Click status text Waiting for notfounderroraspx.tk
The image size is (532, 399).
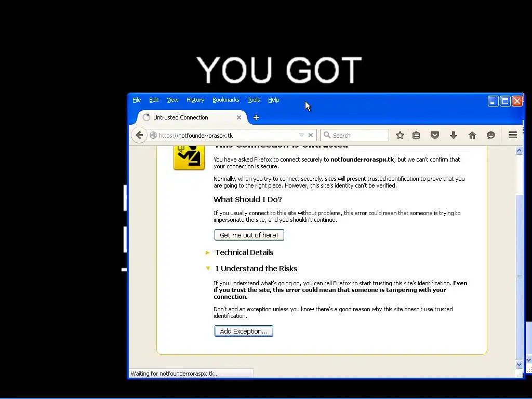pyautogui.click(x=175, y=374)
